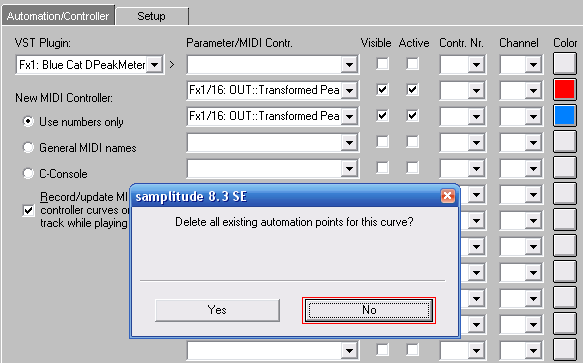
Task: Uncheck Active in the blue swatch row
Action: click(412, 116)
